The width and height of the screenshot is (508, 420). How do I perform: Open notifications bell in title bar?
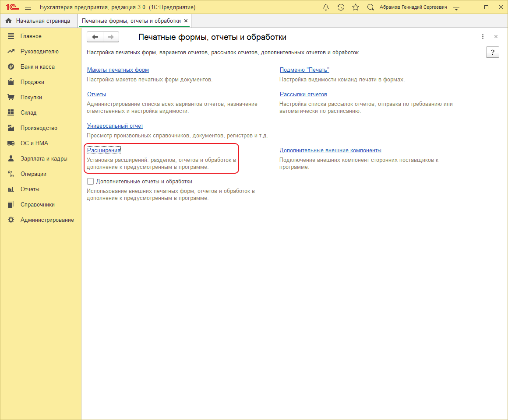[326, 7]
